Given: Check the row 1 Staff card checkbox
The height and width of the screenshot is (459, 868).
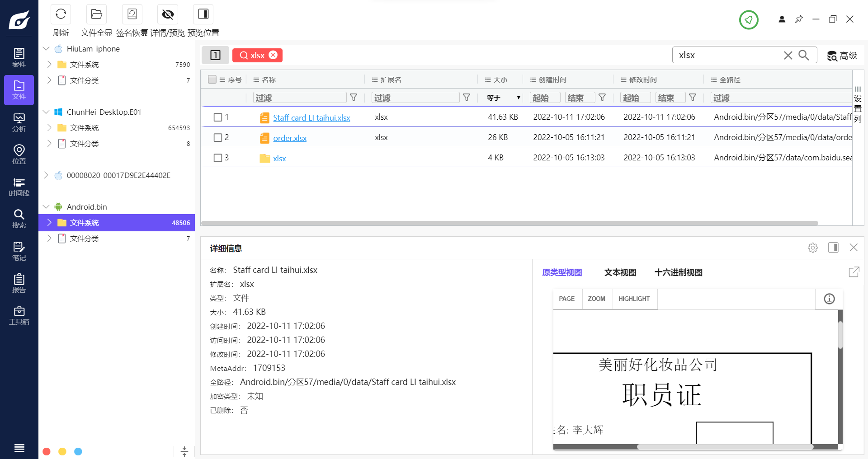Looking at the screenshot, I should click(x=218, y=117).
